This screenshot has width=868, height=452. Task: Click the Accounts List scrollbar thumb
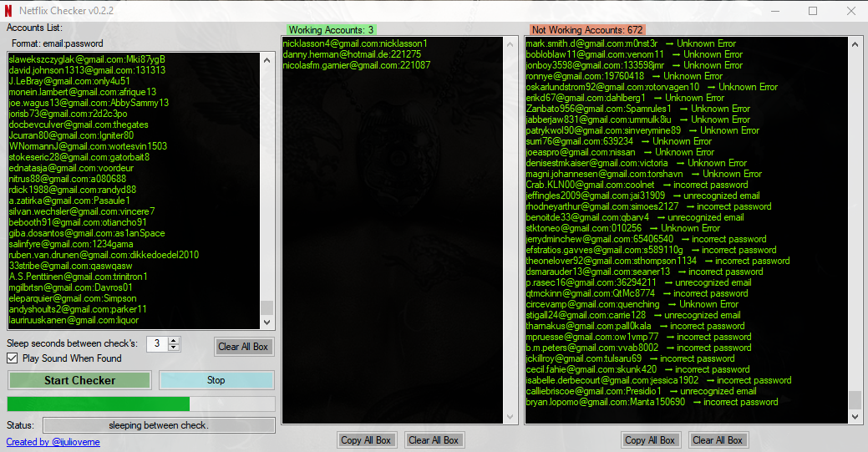tap(266, 307)
